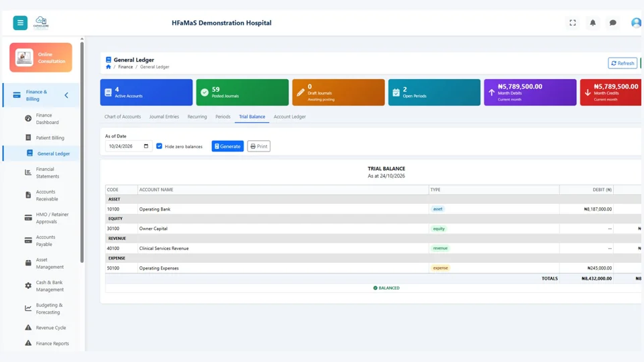
Task: Click As of Date input field
Action: [129, 146]
